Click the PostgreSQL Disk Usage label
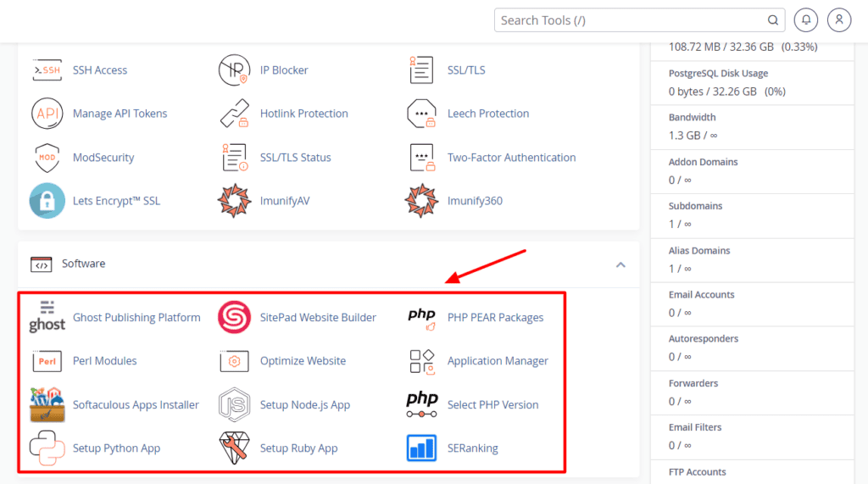868x484 pixels. coord(718,73)
